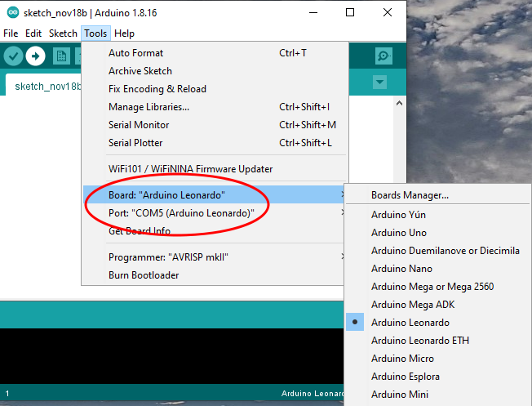Choose Burn Bootloader
The width and height of the screenshot is (532, 406).
(215, 275)
